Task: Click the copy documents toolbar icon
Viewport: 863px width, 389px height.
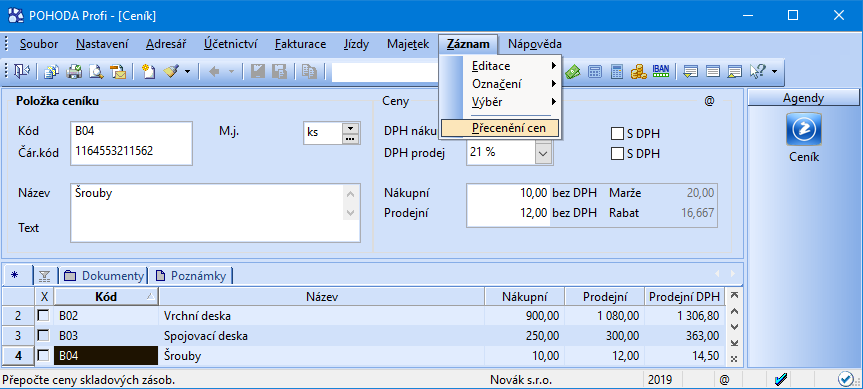Action: point(51,72)
